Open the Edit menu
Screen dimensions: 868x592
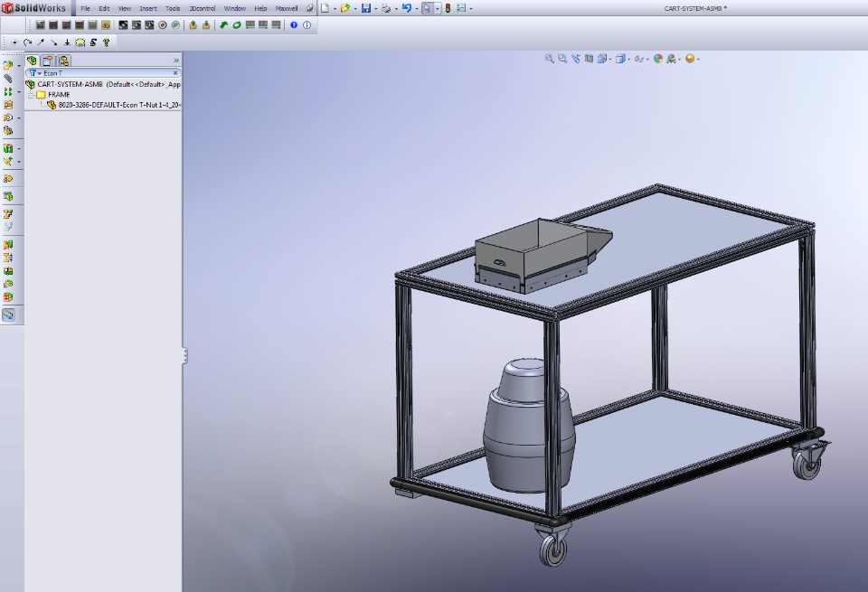[x=104, y=8]
